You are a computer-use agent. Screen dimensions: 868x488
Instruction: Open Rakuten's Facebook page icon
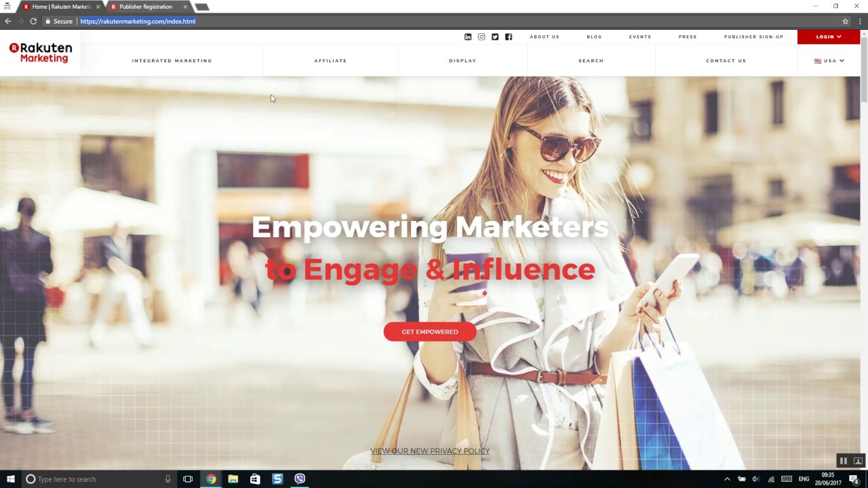[x=509, y=37]
